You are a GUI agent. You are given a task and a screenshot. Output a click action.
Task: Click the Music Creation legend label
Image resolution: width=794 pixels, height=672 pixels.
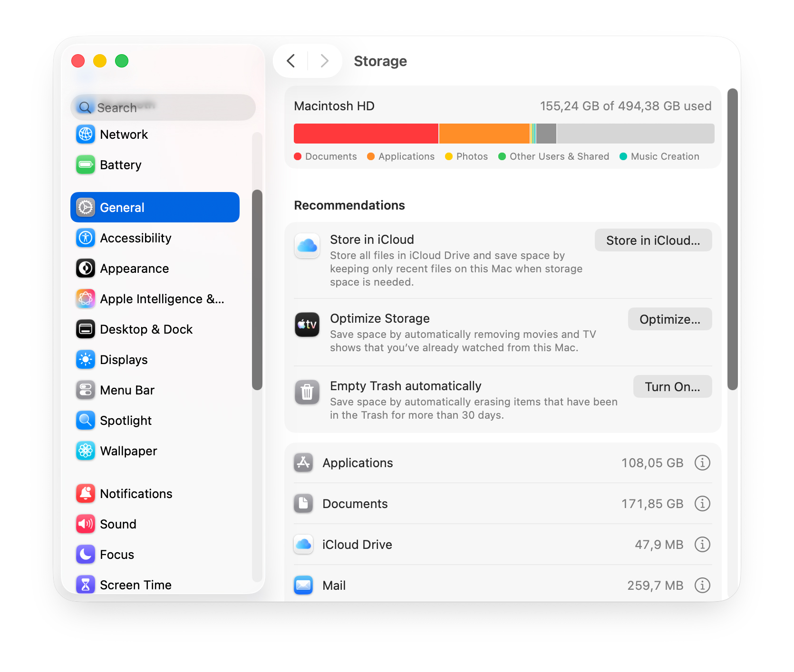pyautogui.click(x=665, y=156)
